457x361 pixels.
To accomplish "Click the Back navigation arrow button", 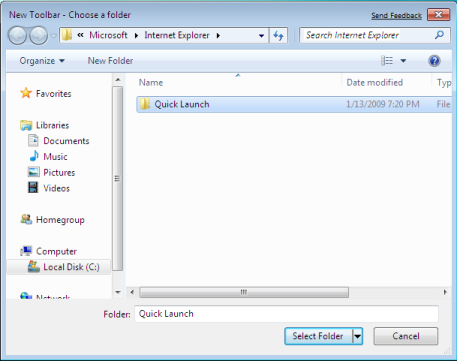I will (x=17, y=36).
